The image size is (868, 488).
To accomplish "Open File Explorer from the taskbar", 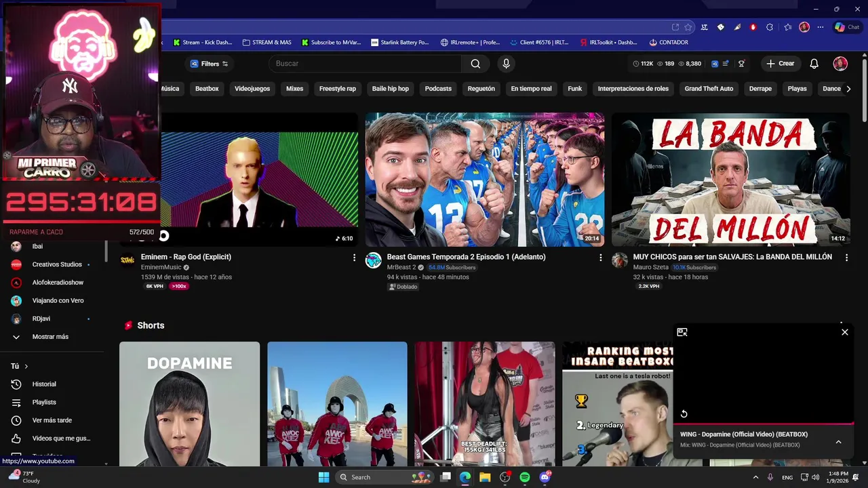I will click(x=485, y=477).
